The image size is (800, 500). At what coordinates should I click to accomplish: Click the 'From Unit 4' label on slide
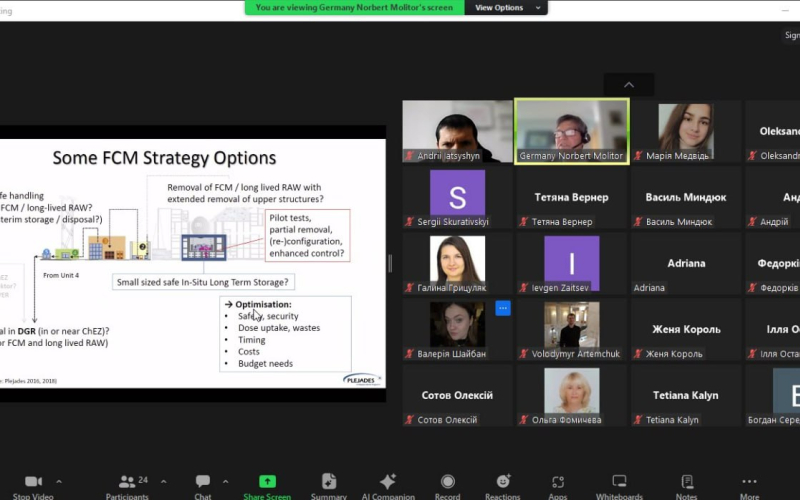coord(61,275)
